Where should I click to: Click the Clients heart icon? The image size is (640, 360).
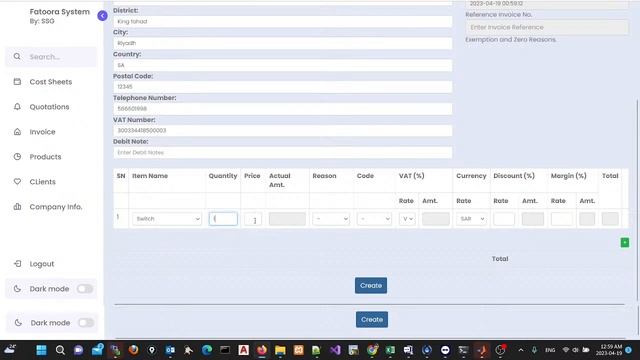pyautogui.click(x=17, y=182)
